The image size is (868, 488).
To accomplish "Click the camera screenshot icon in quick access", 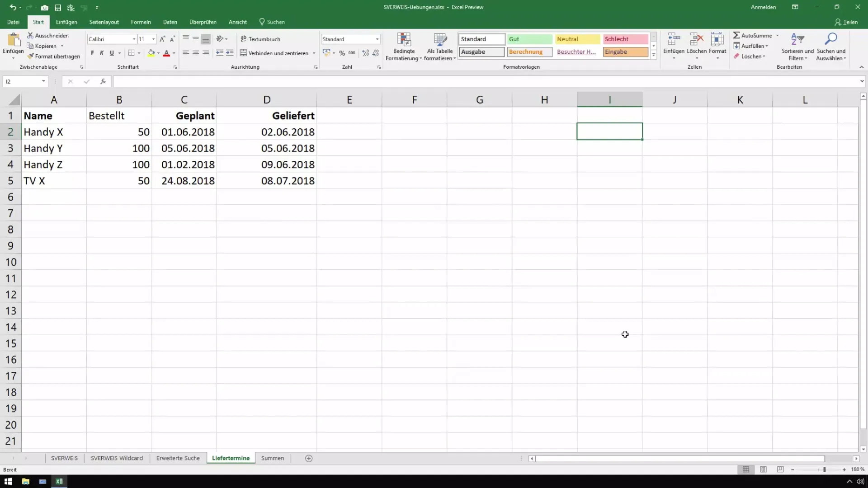I will (x=44, y=8).
